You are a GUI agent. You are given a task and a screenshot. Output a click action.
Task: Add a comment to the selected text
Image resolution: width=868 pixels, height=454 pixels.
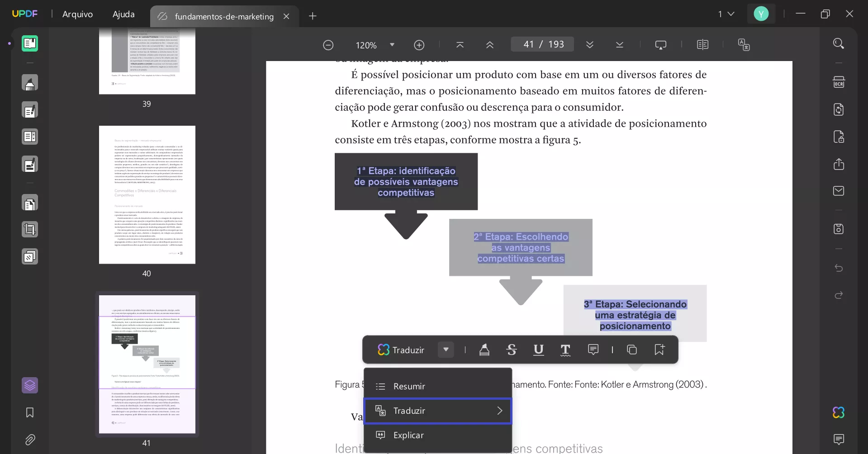593,350
